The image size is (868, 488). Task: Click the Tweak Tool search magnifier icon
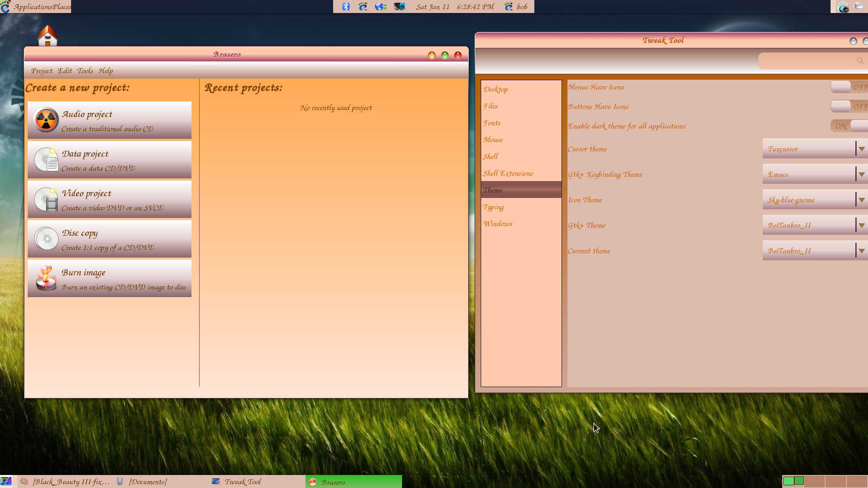[x=860, y=61]
